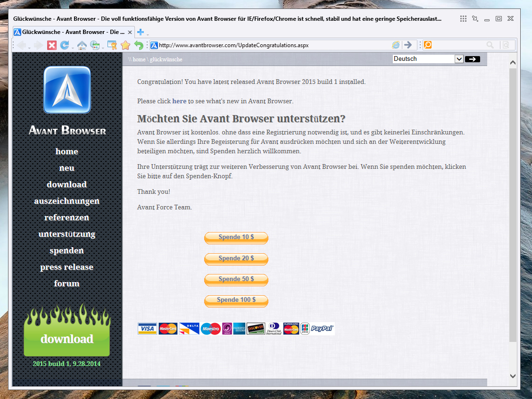Image resolution: width=532 pixels, height=399 pixels.
Task: Open the Deutsch language dropdown
Action: [x=428, y=58]
